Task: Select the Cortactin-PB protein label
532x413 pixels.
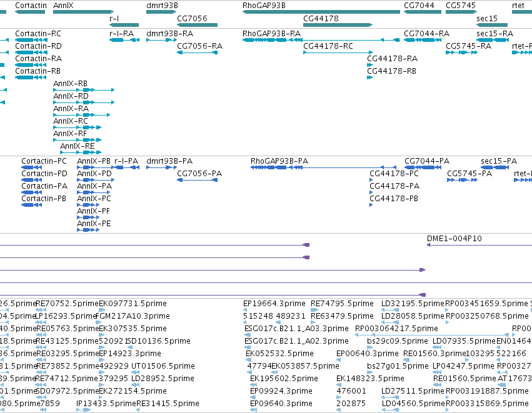Action: pyautogui.click(x=43, y=199)
